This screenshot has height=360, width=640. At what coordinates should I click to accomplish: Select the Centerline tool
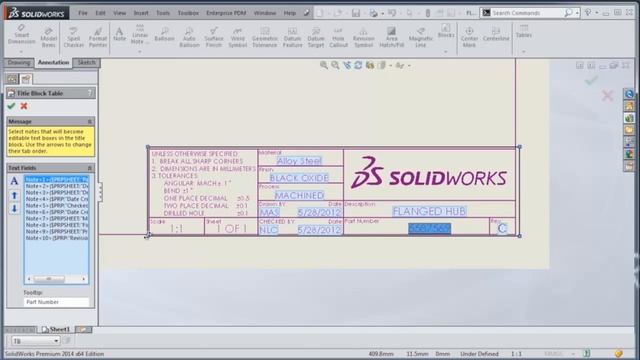click(x=496, y=34)
